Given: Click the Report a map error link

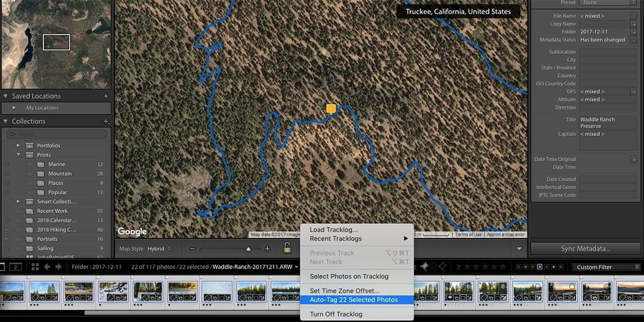Looking at the screenshot, I should click(x=505, y=234).
